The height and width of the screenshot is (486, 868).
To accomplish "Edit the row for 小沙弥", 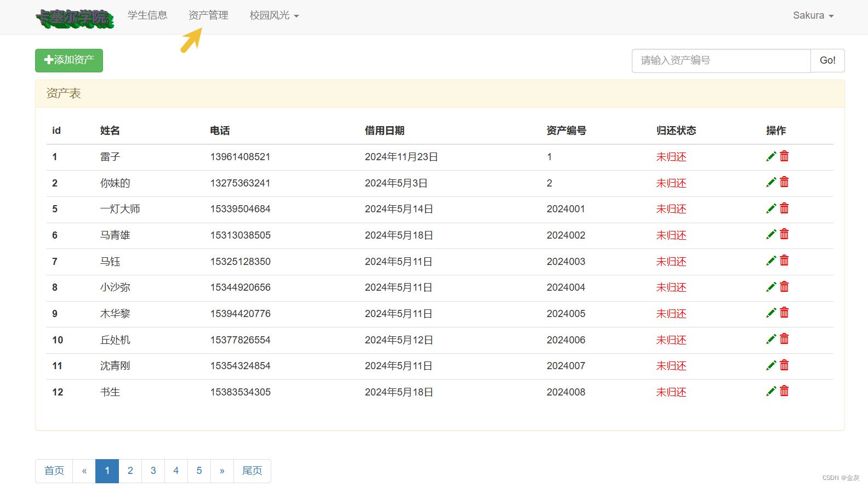I will click(771, 287).
